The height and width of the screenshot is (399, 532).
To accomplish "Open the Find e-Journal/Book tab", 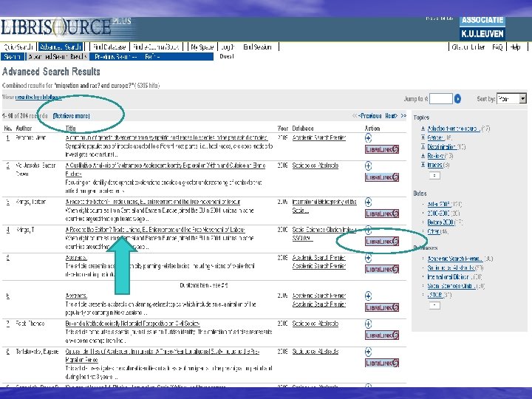I will (x=156, y=47).
